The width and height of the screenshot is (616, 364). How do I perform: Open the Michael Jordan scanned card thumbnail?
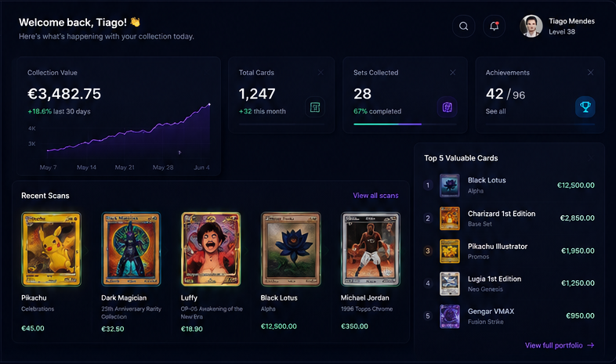coord(371,249)
